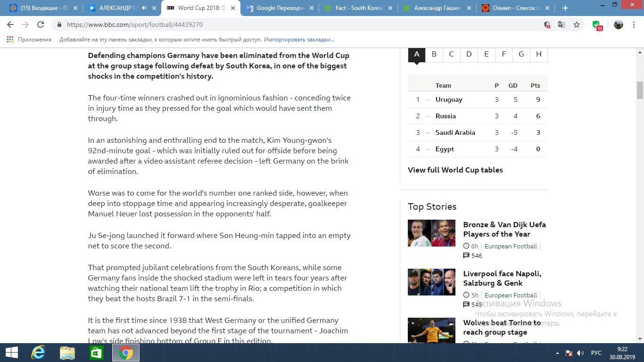This screenshot has width=644, height=362.
Task: Close the World Cup 2018 tab
Action: coord(232,8)
